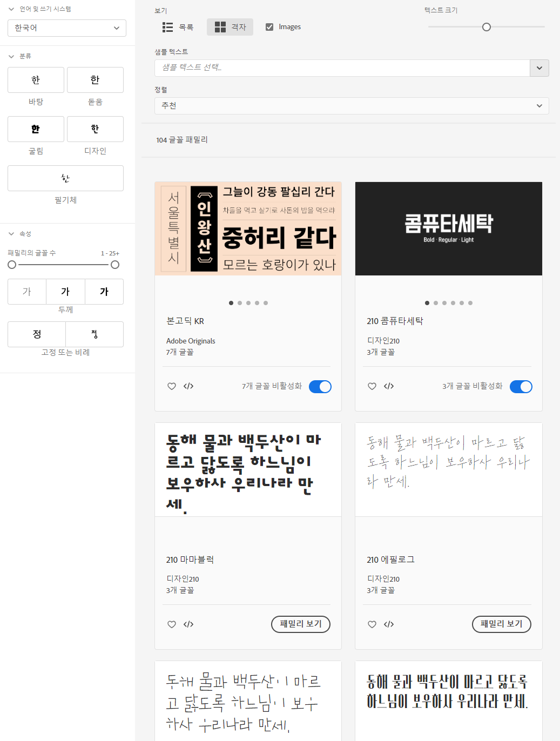Open Adobe Originals foundry link
Viewport: 560px width, 741px height.
(191, 341)
